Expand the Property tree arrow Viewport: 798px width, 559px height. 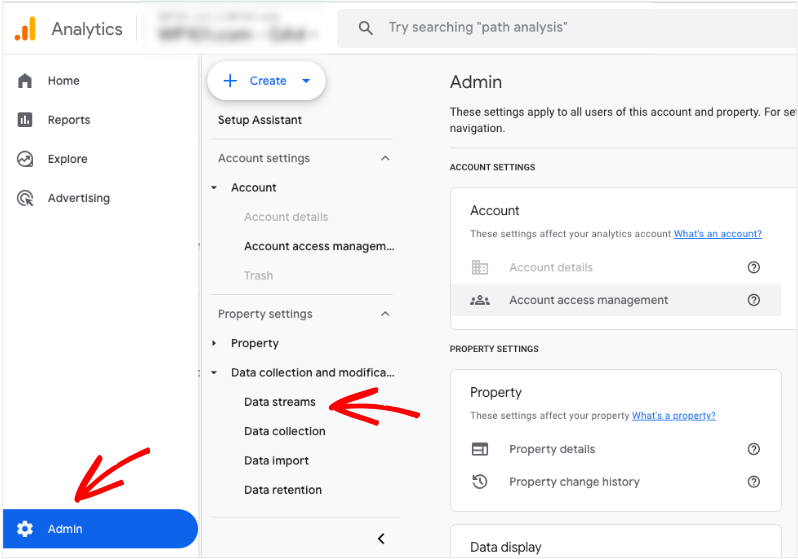pos(214,343)
